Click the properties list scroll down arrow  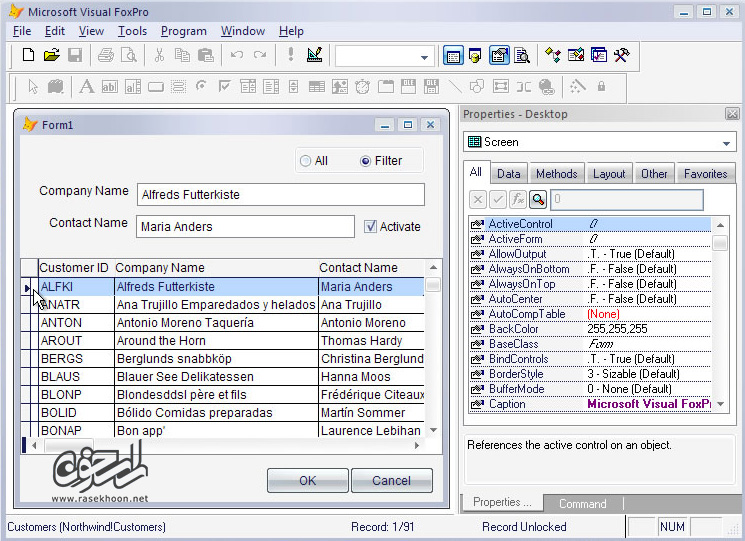pos(720,404)
